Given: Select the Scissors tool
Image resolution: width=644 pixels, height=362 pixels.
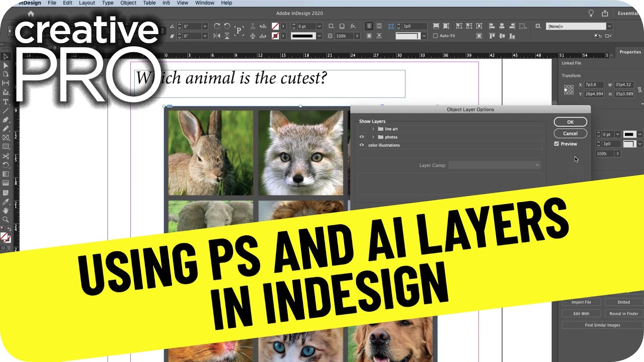Looking at the screenshot, I should point(6,156).
